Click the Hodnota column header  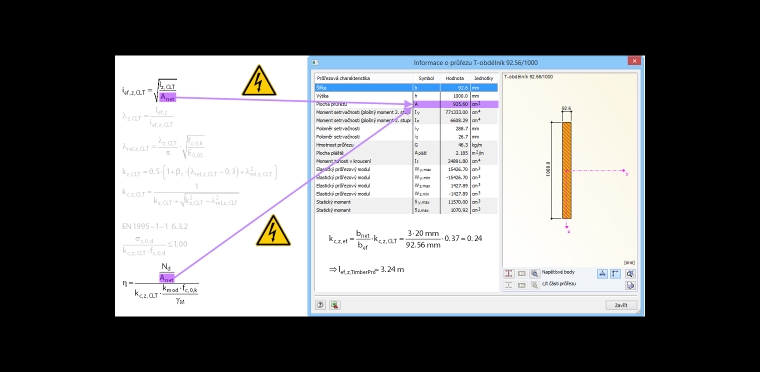tap(455, 78)
